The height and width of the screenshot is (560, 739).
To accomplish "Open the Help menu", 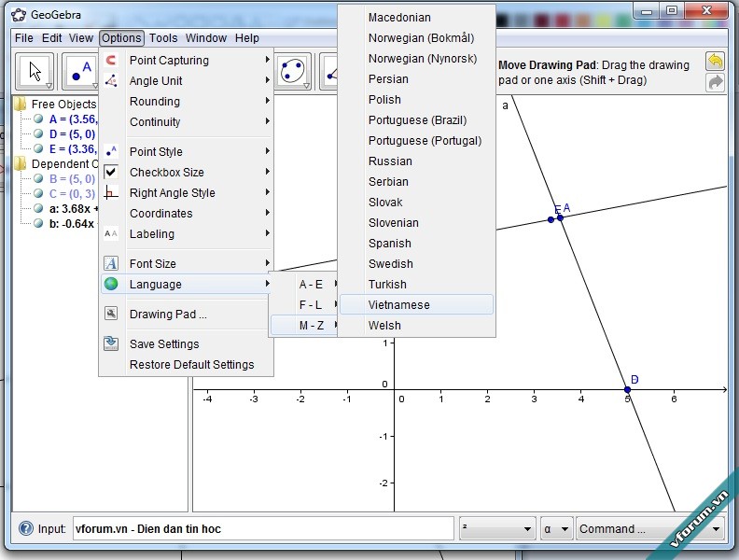I will click(x=247, y=38).
